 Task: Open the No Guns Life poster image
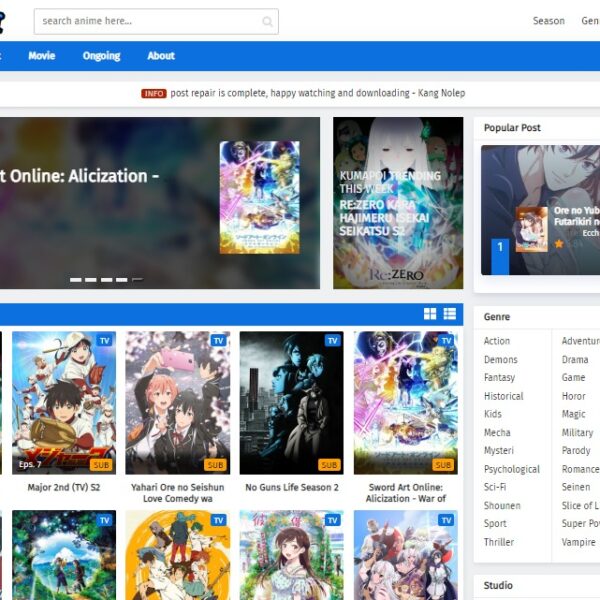tap(292, 403)
